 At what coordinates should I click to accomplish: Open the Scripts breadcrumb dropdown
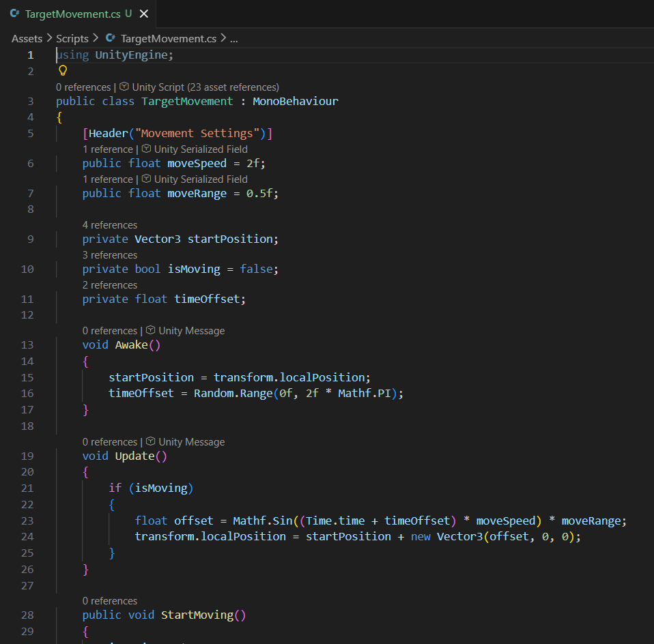[71, 38]
